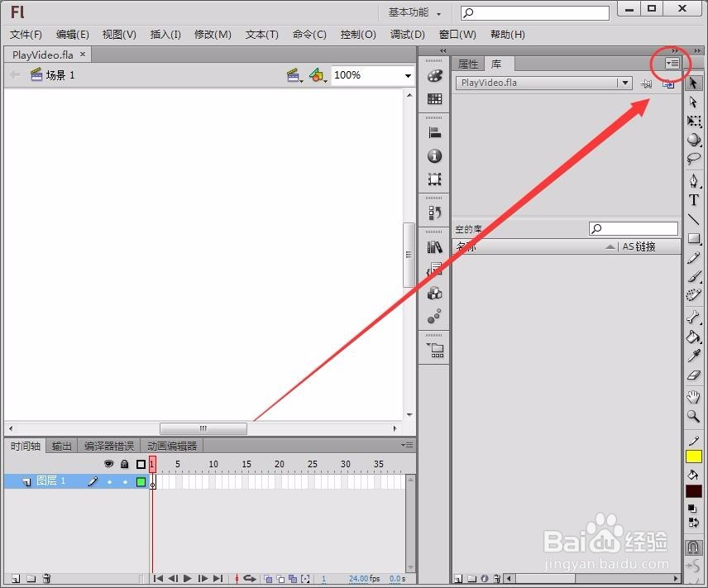Select the Rectangle tool

(x=694, y=238)
